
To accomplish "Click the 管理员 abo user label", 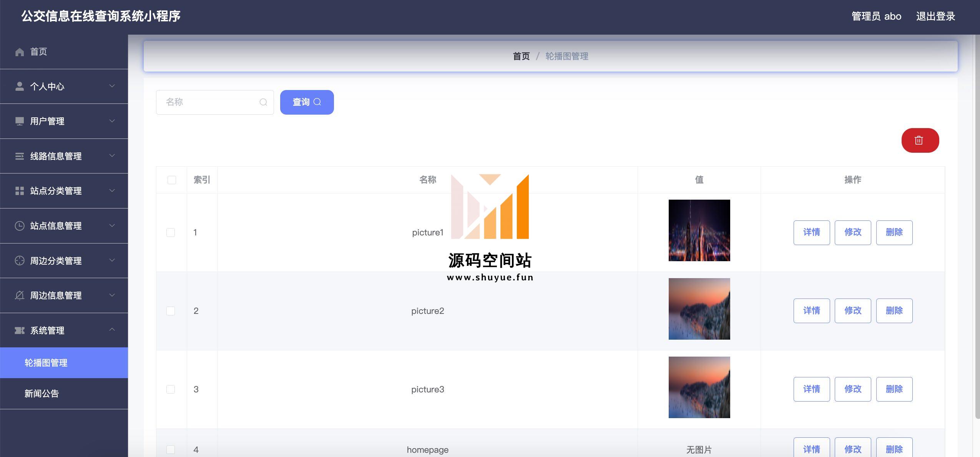I will click(876, 17).
